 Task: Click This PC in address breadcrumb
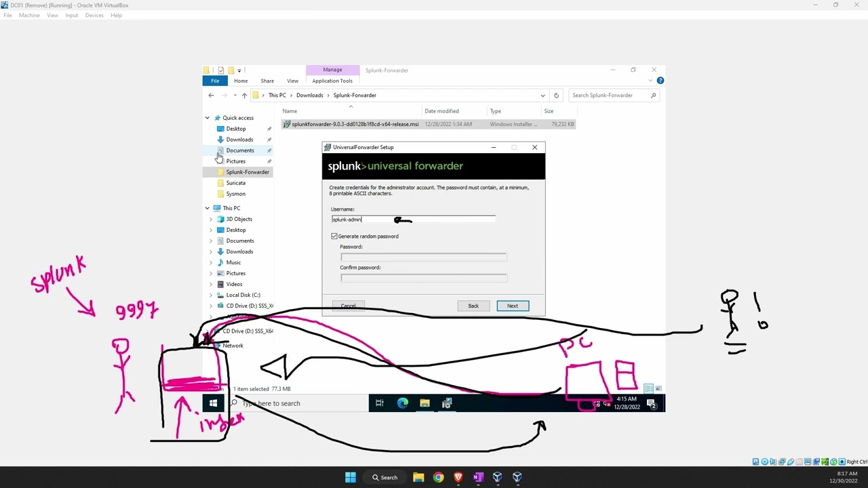(x=277, y=96)
